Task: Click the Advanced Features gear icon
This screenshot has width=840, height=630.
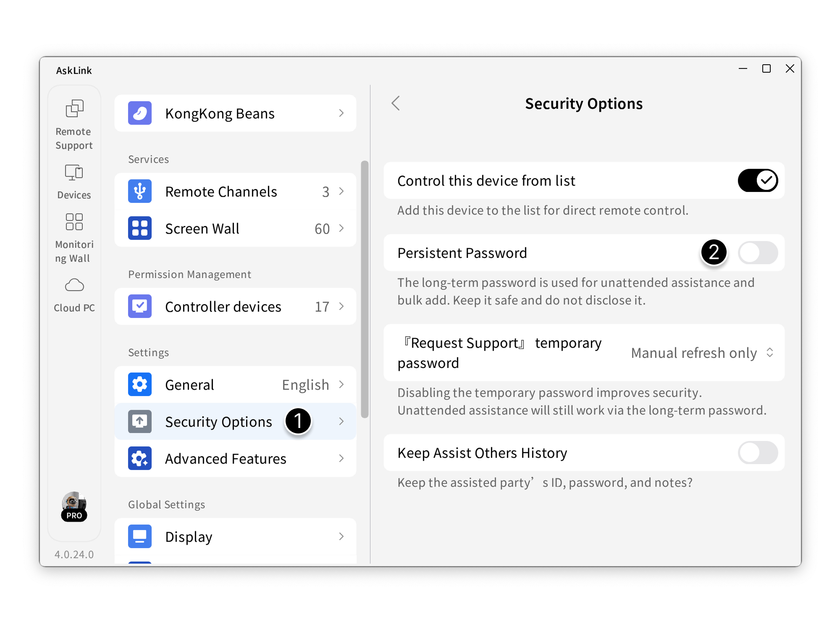Action: coord(140,459)
